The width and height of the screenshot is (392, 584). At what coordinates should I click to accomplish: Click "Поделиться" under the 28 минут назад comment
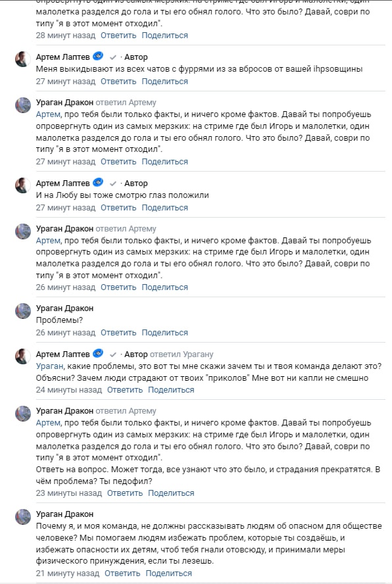(164, 36)
